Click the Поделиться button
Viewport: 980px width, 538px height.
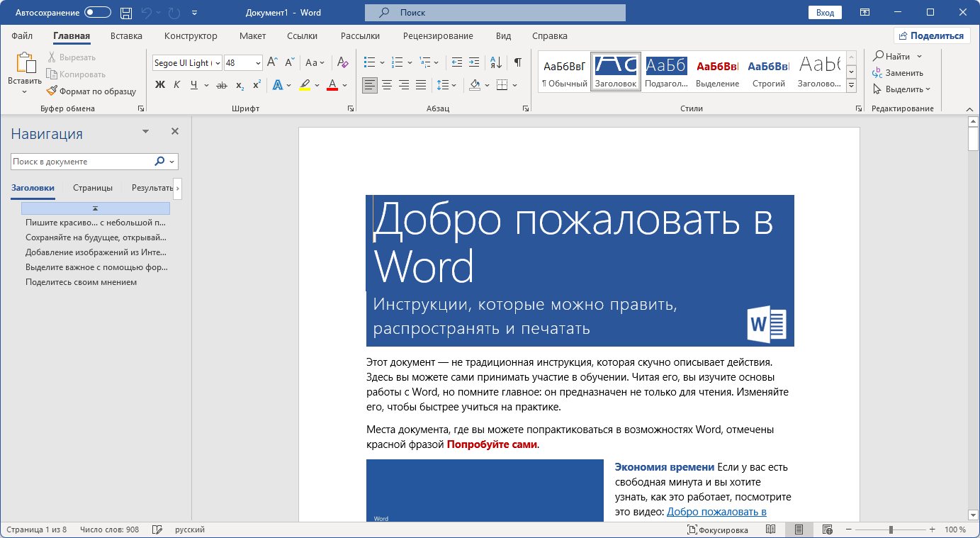931,36
